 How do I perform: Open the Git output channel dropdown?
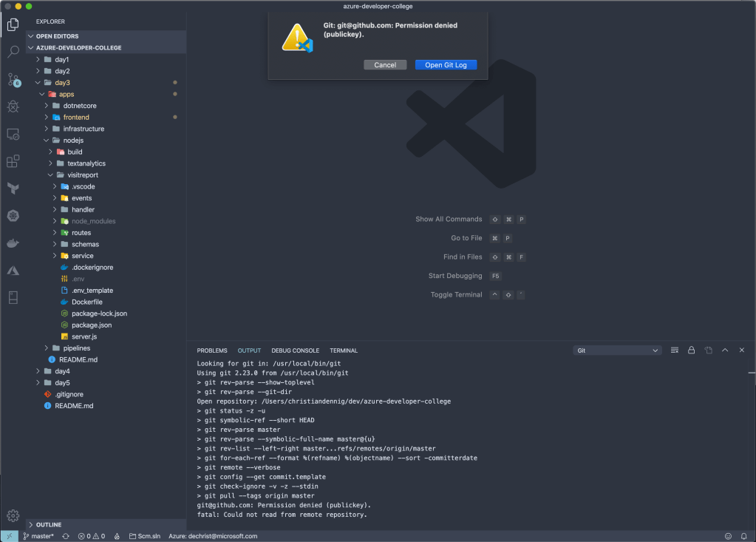(x=617, y=350)
